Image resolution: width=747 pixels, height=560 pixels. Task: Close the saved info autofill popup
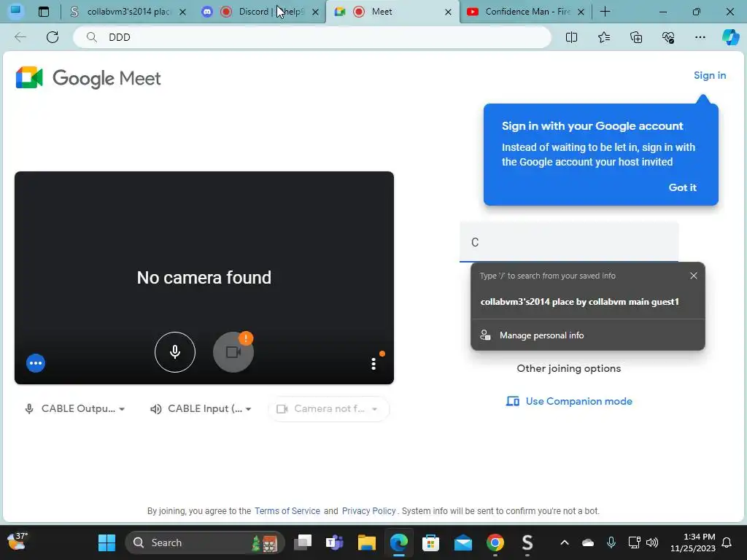coord(694,276)
